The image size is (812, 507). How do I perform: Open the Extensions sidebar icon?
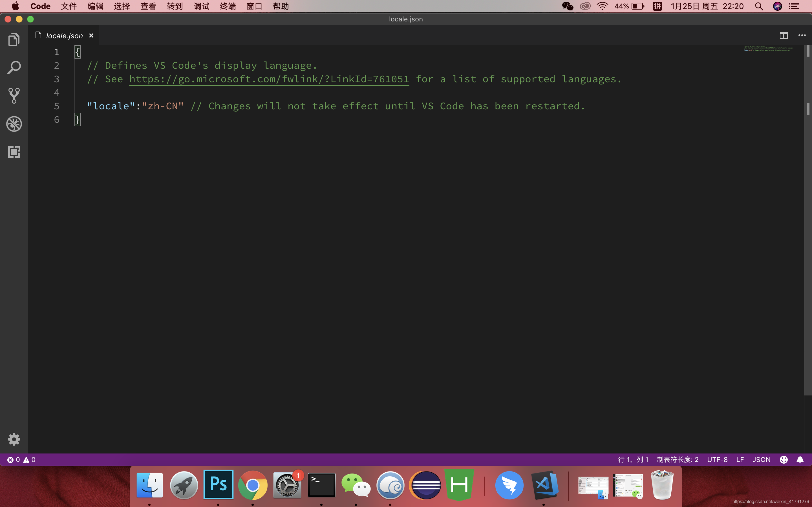pos(14,152)
